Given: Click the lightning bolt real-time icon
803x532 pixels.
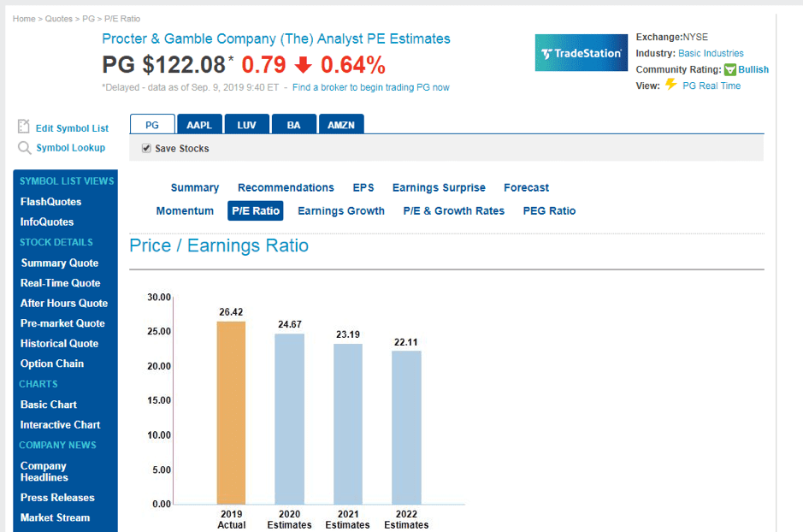Looking at the screenshot, I should click(670, 84).
